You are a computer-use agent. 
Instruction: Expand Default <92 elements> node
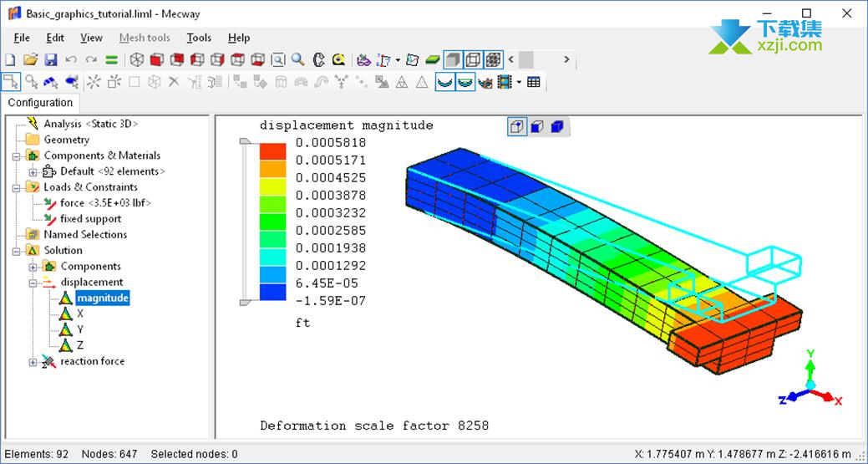(x=33, y=172)
